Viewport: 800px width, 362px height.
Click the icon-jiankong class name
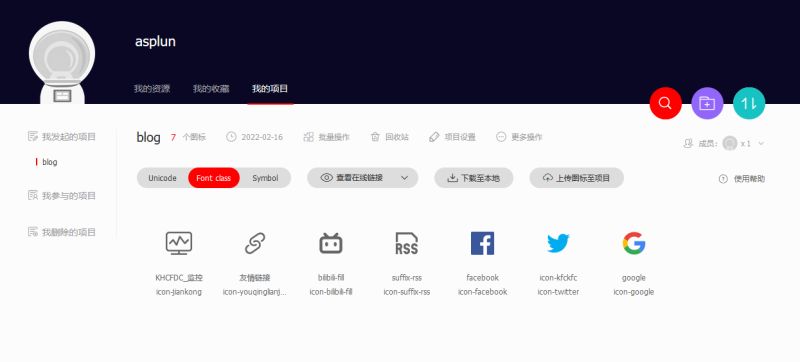pyautogui.click(x=179, y=292)
